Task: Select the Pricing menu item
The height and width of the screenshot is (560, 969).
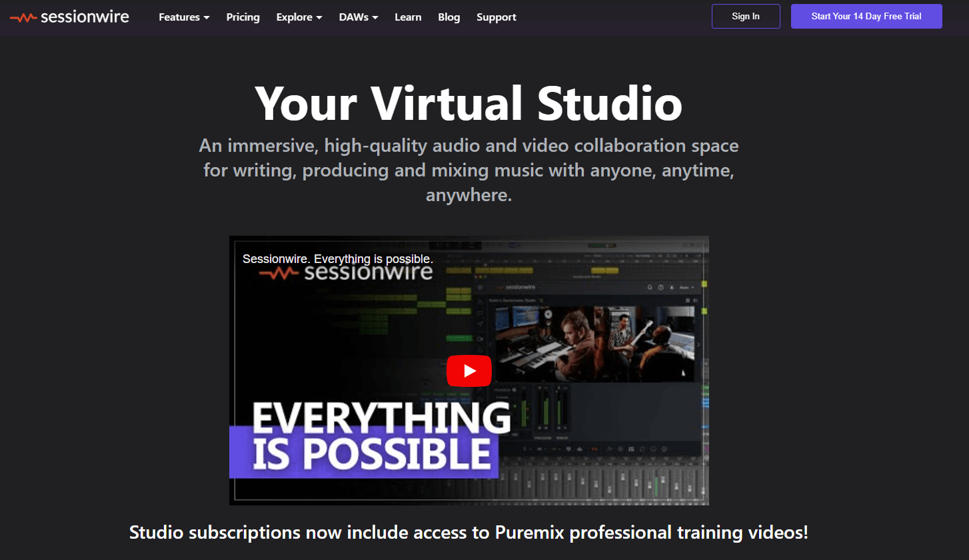Action: click(x=243, y=17)
